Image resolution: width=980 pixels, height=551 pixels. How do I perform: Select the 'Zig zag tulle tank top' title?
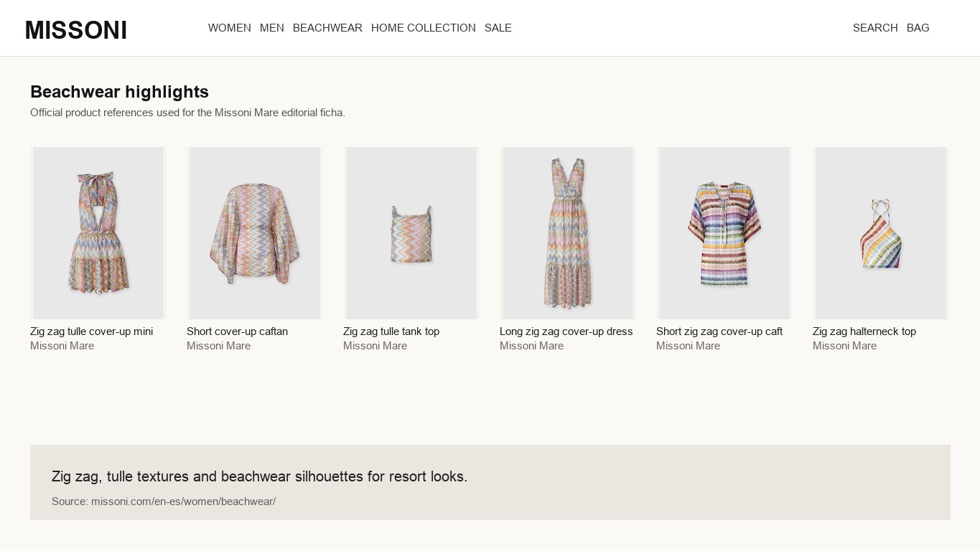(x=391, y=331)
